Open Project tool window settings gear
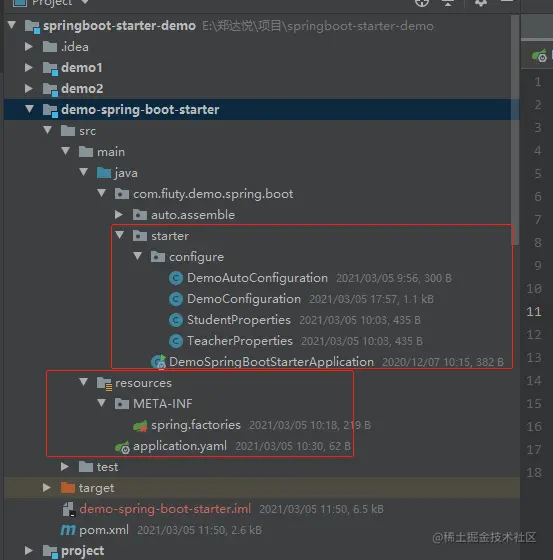Screen dimensions: 553x560 481,2
